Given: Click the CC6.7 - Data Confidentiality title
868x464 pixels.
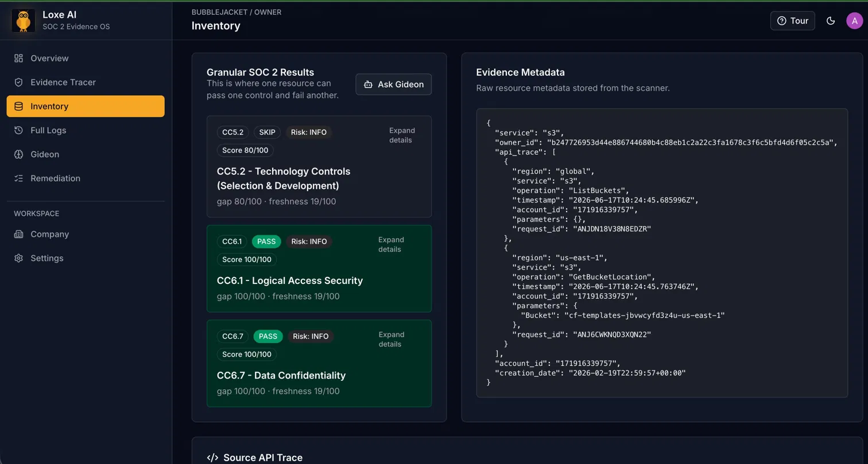Looking at the screenshot, I should [281, 375].
